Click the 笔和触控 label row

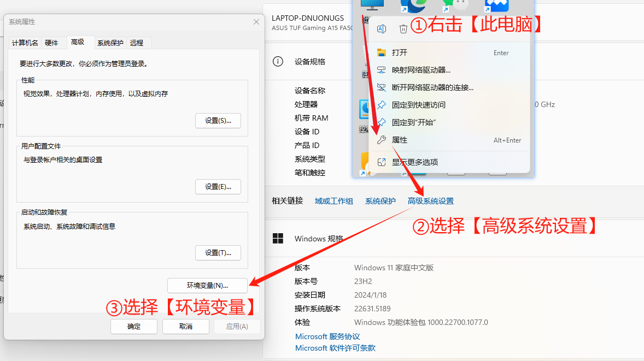click(x=309, y=173)
